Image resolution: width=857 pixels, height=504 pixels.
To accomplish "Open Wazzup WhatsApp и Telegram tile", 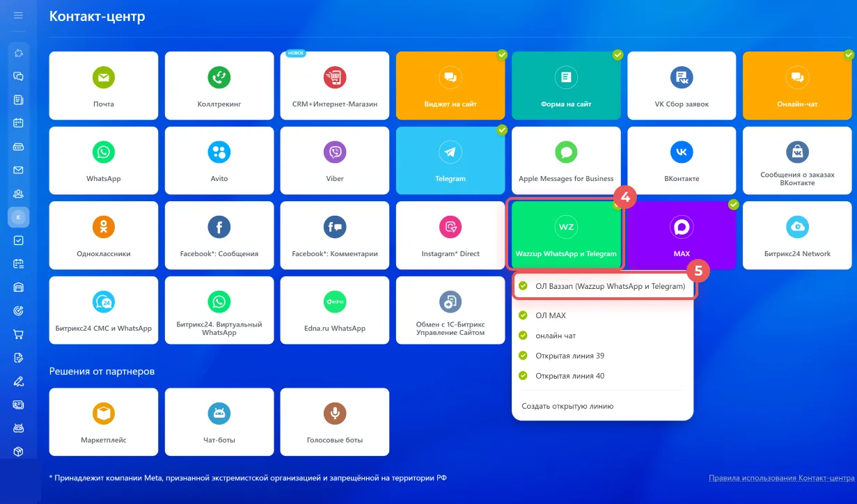I will (x=566, y=235).
